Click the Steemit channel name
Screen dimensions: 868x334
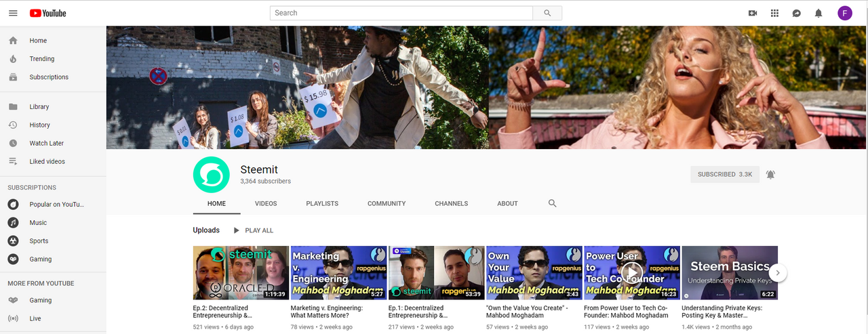[259, 169]
